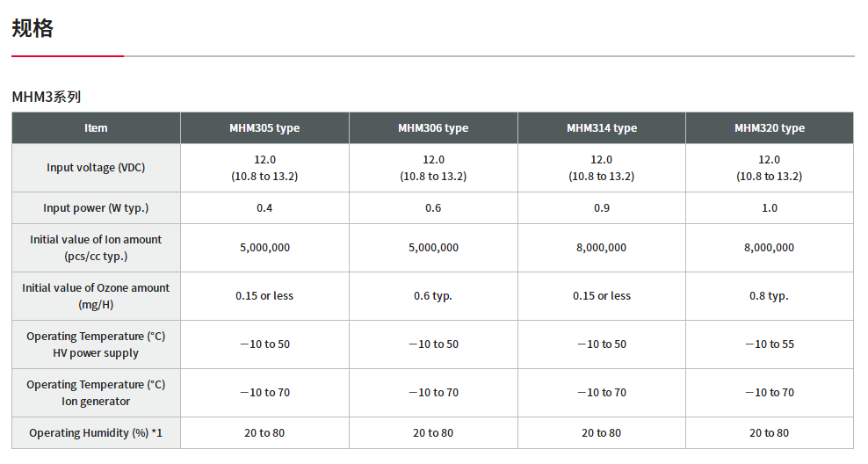The width and height of the screenshot is (868, 464).
Task: Click the 0.4 input power value
Action: click(264, 208)
